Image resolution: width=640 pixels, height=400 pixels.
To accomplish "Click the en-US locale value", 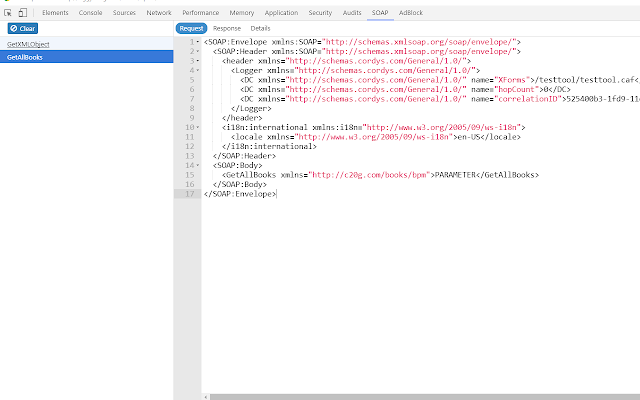I will [469, 137].
